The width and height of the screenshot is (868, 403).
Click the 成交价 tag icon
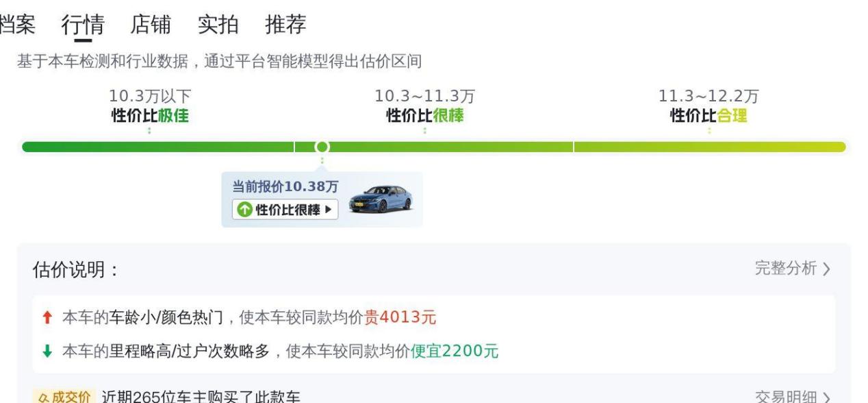[63, 397]
